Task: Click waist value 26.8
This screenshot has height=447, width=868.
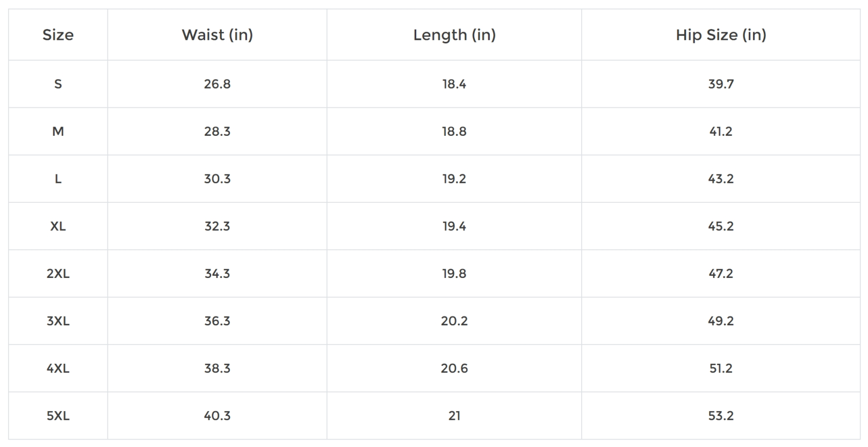Action: tap(217, 84)
